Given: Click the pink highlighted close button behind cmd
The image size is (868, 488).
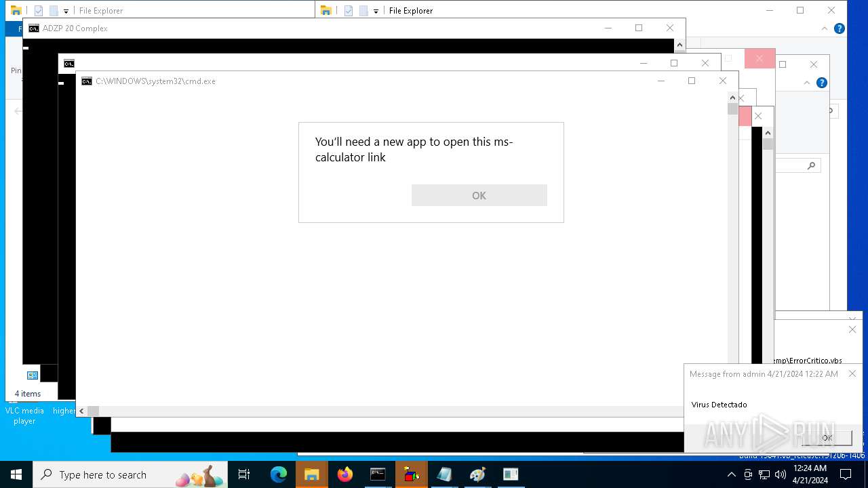Looking at the screenshot, I should click(759, 58).
